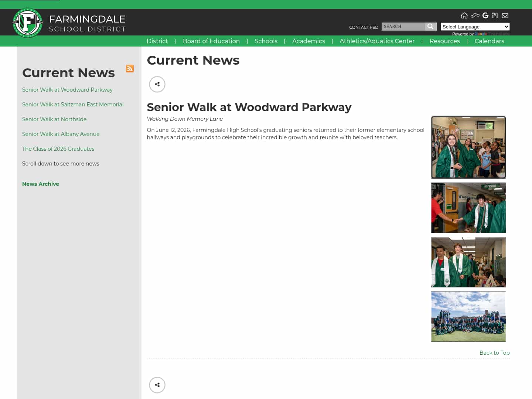This screenshot has width=532, height=399.
Task: Open the home icon in header
Action: coord(464,16)
